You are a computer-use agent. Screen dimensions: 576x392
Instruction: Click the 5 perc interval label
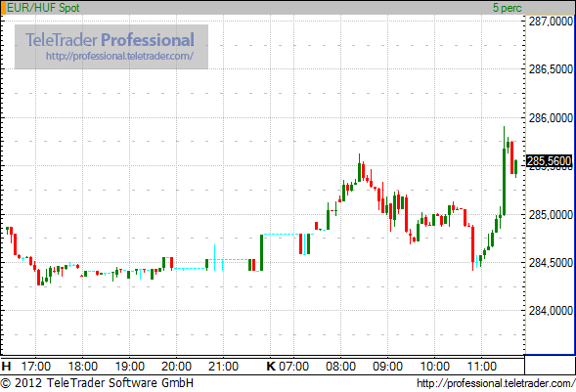(507, 8)
